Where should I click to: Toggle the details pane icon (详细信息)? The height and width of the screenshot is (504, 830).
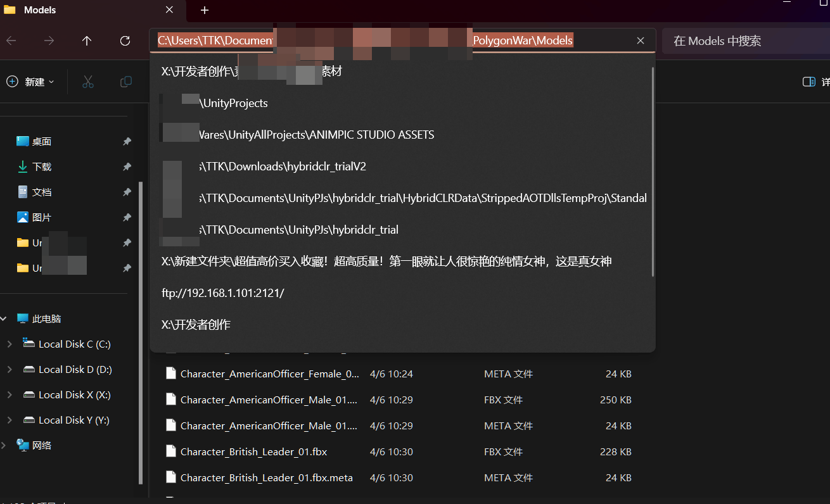point(809,82)
